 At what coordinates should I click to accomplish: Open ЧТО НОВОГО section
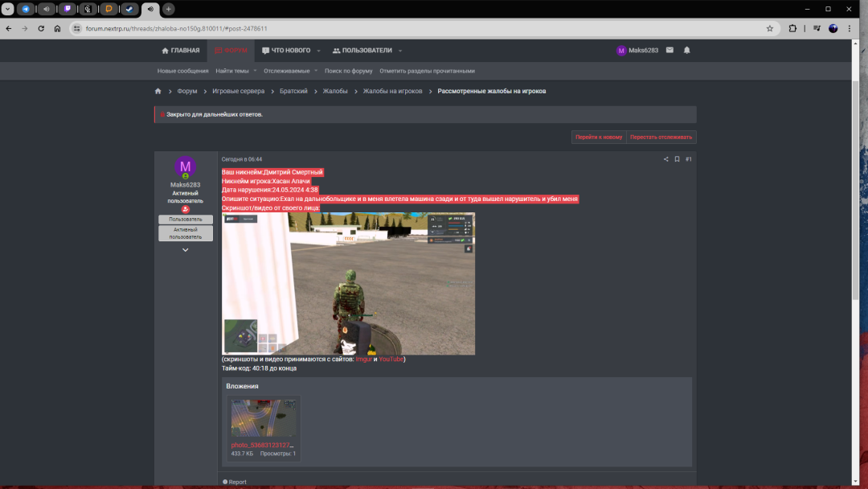pyautogui.click(x=286, y=51)
